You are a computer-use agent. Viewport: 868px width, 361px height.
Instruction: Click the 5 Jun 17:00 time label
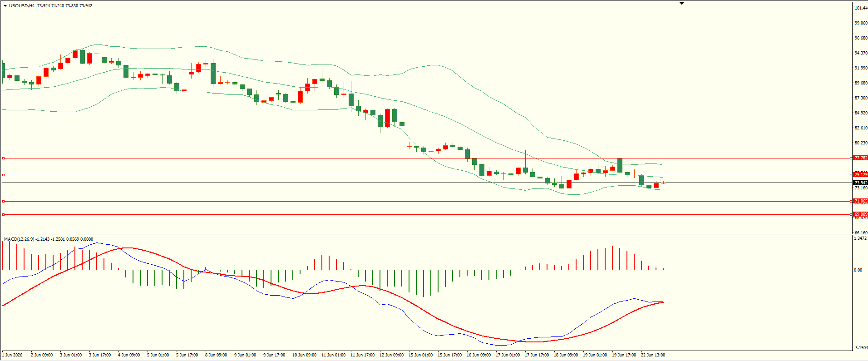click(187, 355)
